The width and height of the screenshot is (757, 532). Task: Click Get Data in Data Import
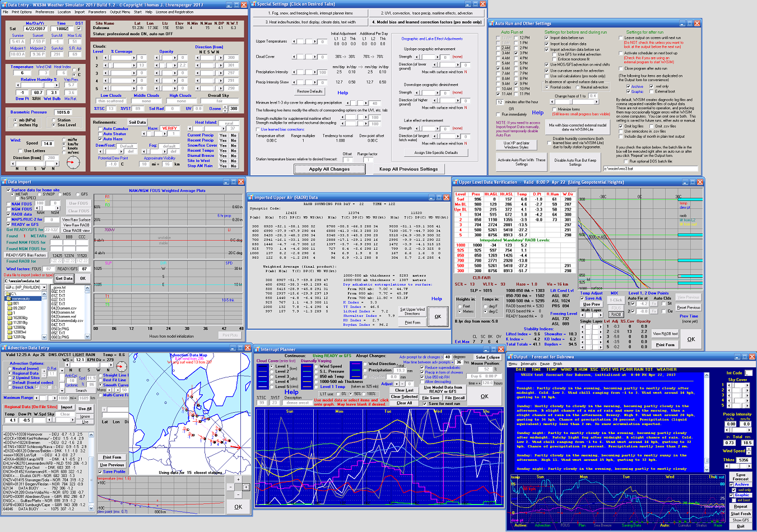click(x=64, y=278)
